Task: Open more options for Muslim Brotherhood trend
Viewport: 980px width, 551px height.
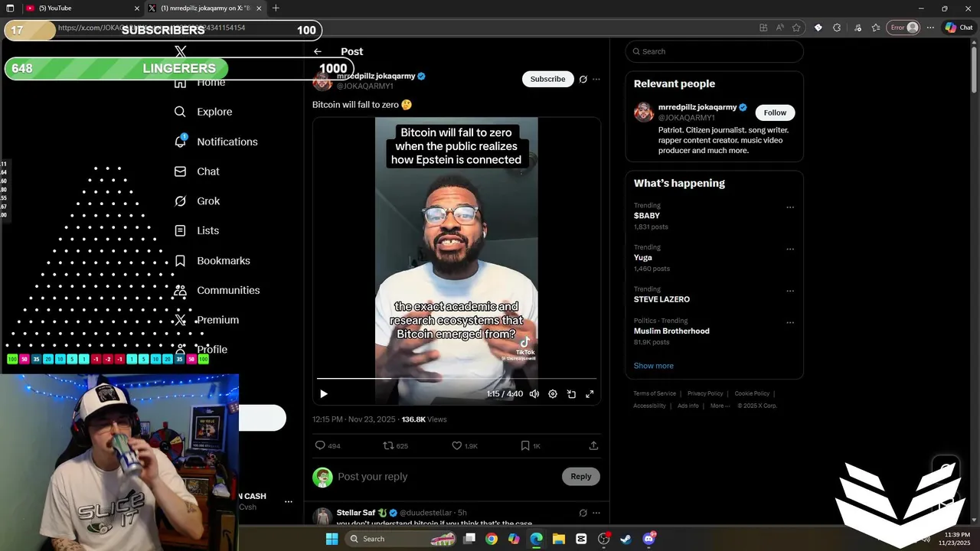Action: pyautogui.click(x=790, y=323)
